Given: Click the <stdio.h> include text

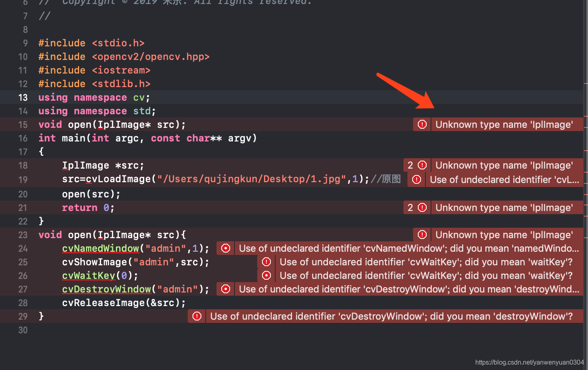Looking at the screenshot, I should [x=118, y=43].
